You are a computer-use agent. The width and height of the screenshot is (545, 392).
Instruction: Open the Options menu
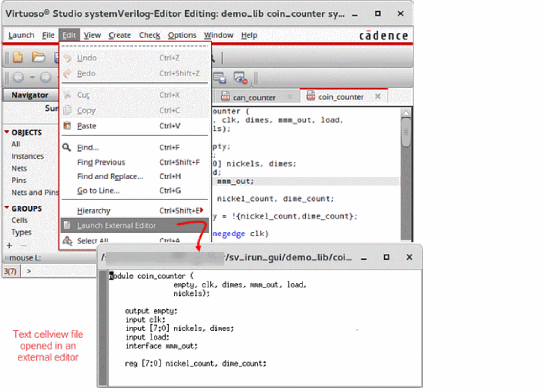[x=182, y=35]
